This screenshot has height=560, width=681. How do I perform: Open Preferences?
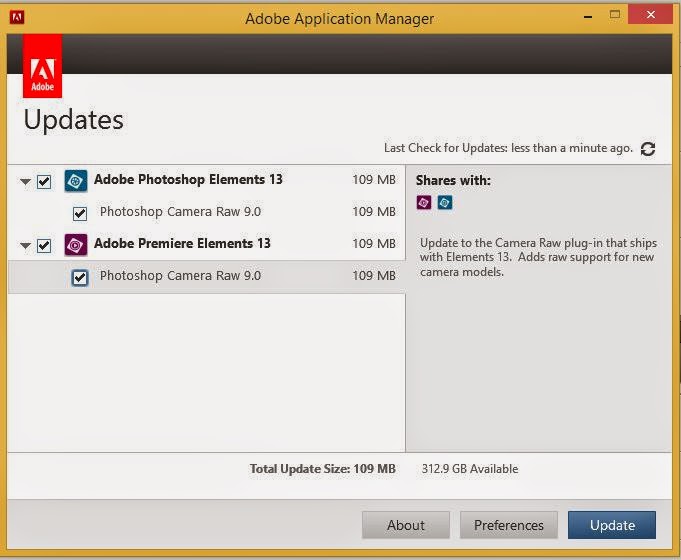tap(509, 525)
